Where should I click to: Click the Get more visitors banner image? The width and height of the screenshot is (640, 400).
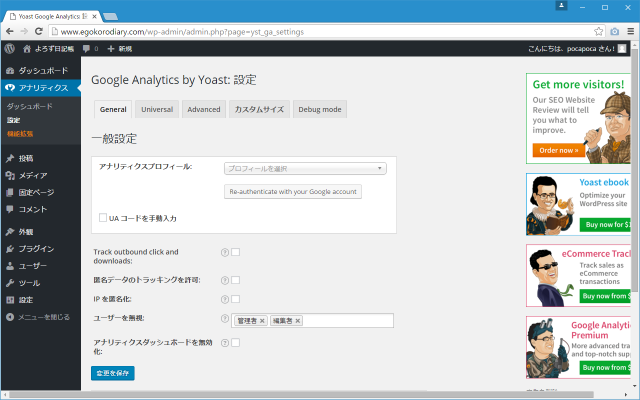578,118
